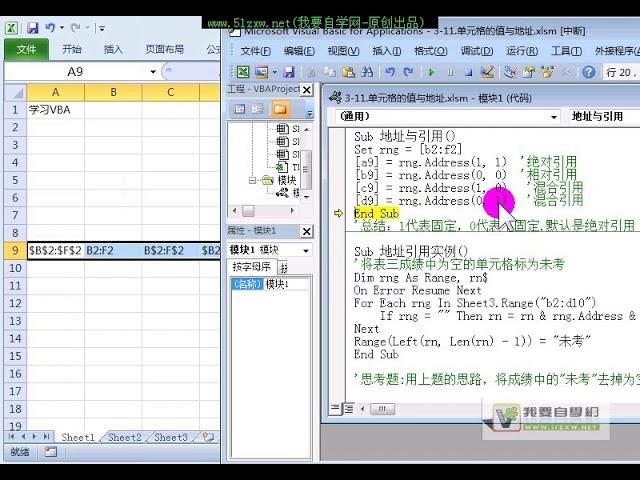
Task: Click the Undo arrow in VBA toolbar
Action: click(x=390, y=72)
